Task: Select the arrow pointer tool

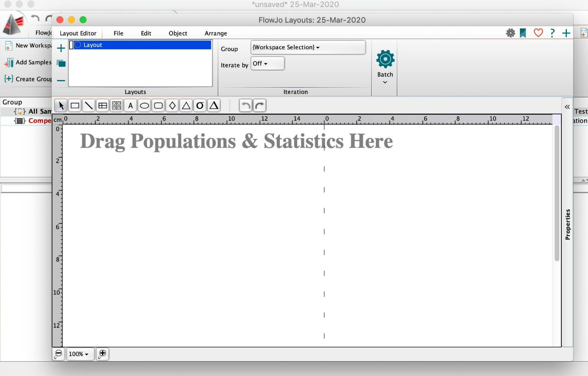Action: 61,105
